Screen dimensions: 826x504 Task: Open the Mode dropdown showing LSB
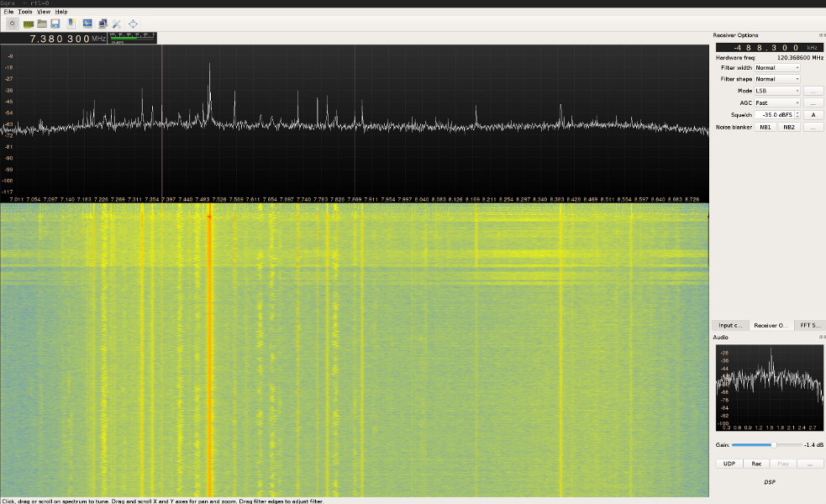pos(776,90)
